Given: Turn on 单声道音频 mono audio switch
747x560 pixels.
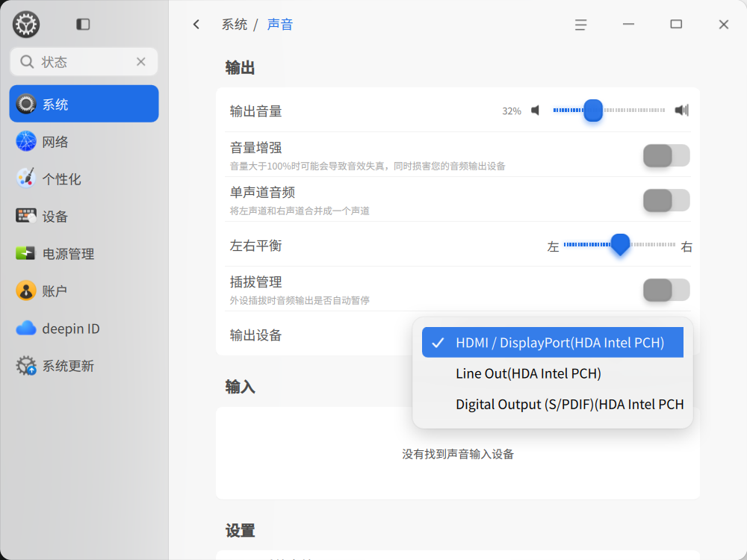Looking at the screenshot, I should [x=666, y=200].
